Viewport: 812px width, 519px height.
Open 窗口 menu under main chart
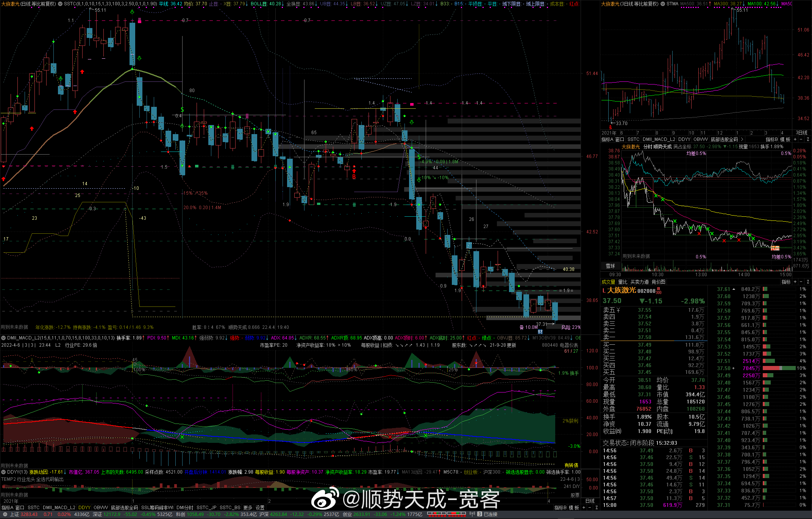click(20, 508)
